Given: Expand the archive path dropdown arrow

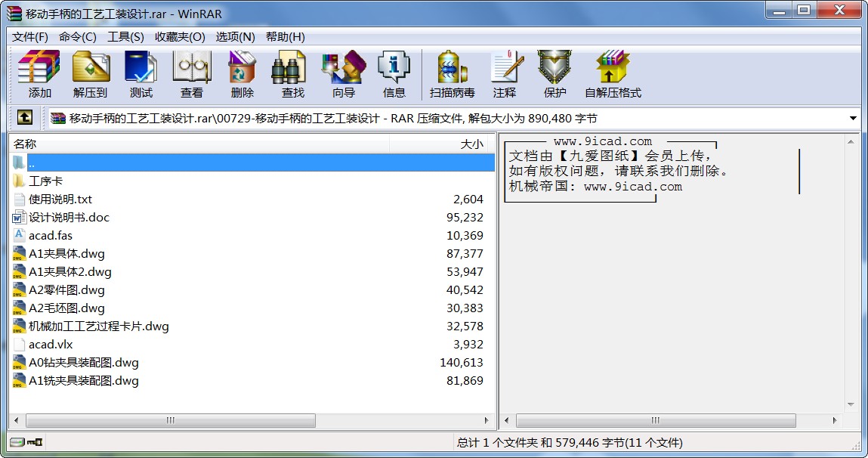Looking at the screenshot, I should [x=852, y=118].
